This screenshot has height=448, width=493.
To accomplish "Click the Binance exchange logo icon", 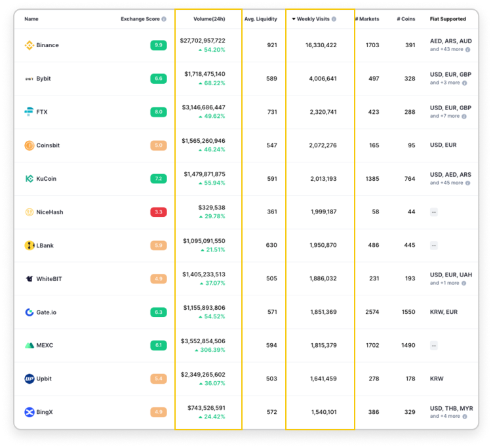I will point(30,45).
